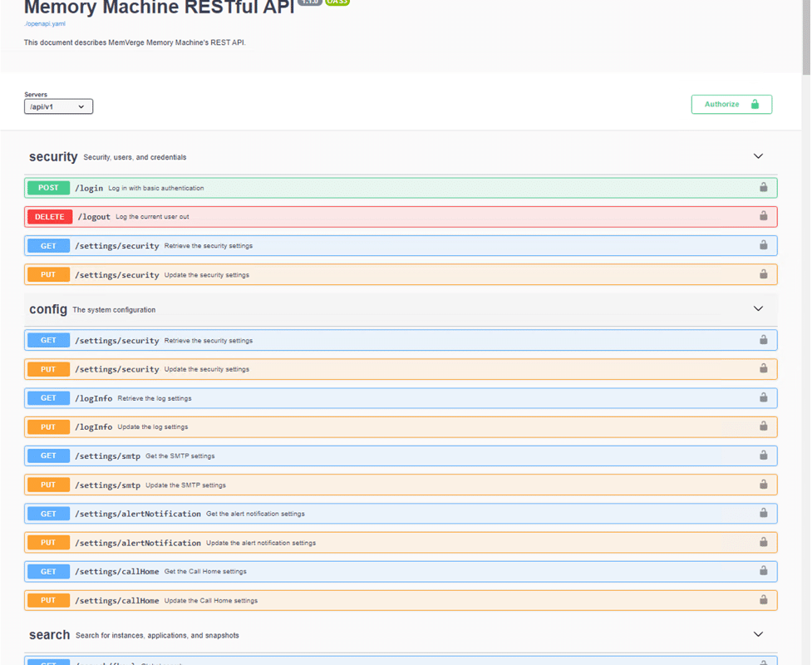This screenshot has height=665, width=812.
Task: Open the ./openapi.yaml link
Action: pyautogui.click(x=45, y=24)
